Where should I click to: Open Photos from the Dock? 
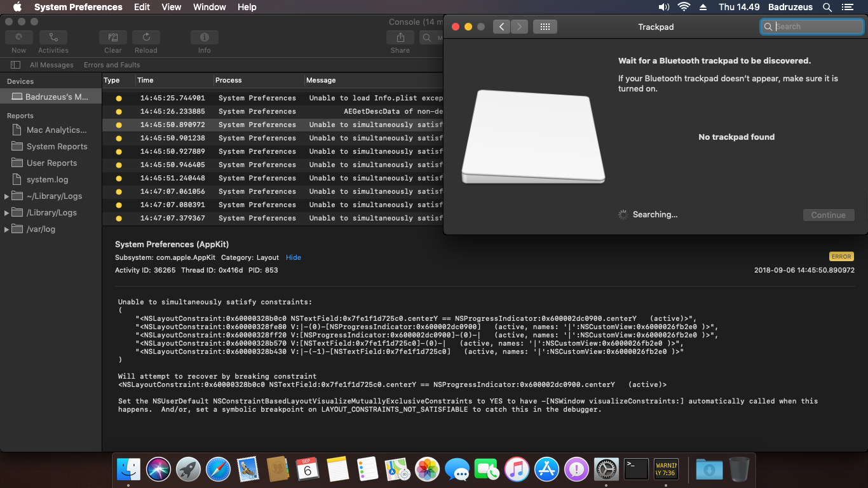[x=427, y=470]
